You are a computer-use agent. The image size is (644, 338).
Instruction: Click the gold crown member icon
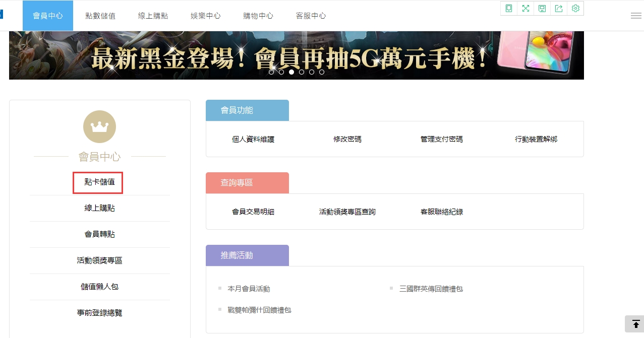coord(99,126)
